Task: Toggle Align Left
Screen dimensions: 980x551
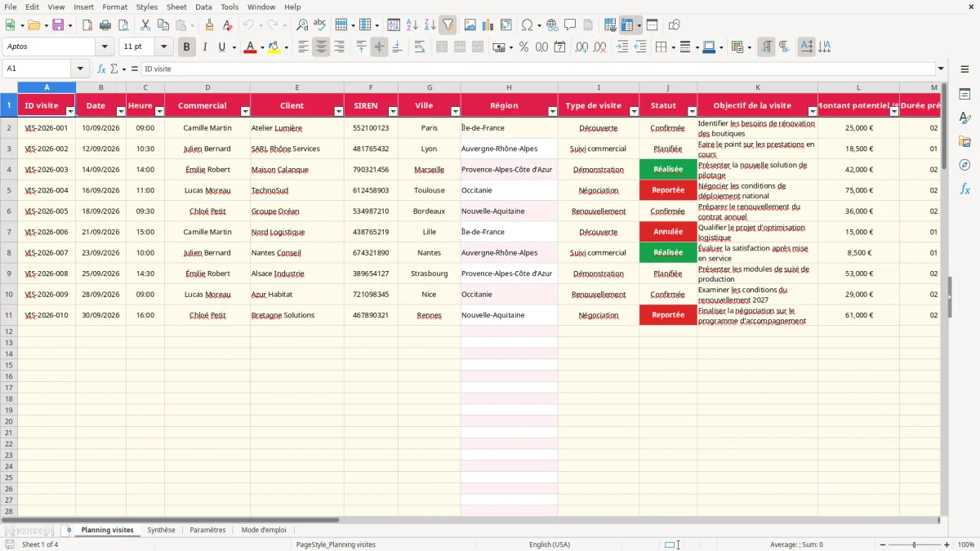Action: click(303, 47)
